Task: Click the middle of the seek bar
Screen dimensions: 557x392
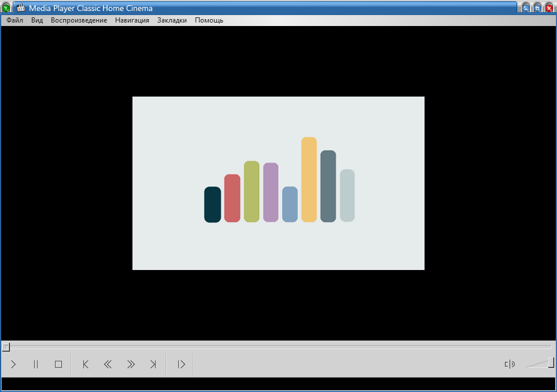Action: tap(279, 346)
